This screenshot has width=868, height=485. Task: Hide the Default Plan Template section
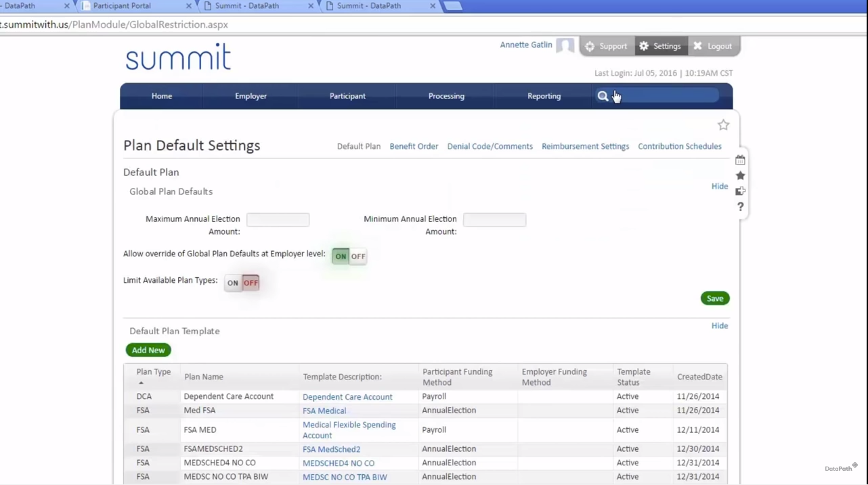(x=720, y=325)
